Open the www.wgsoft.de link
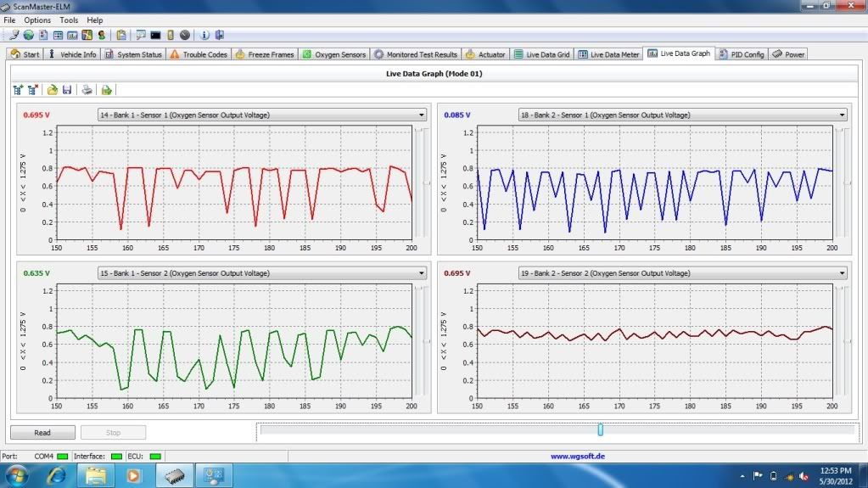 tap(577, 457)
